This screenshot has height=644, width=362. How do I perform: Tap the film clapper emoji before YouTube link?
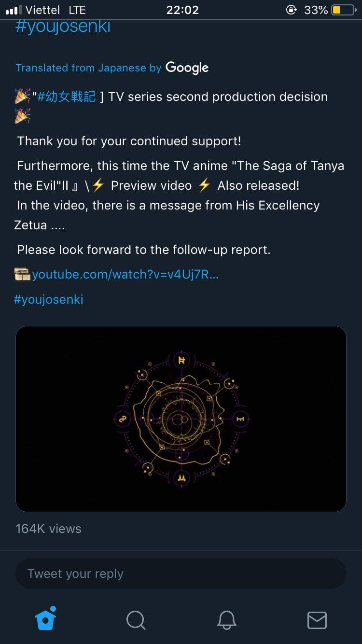(x=22, y=275)
